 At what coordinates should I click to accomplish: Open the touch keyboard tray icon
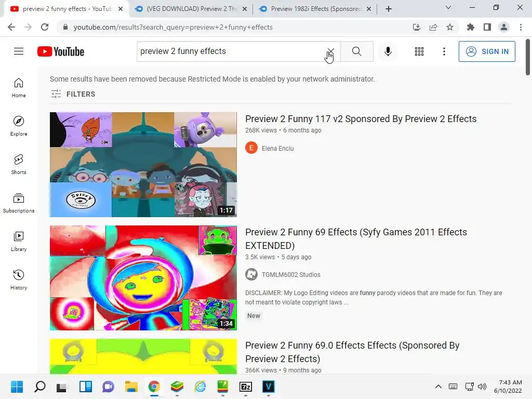pyautogui.click(x=453, y=387)
